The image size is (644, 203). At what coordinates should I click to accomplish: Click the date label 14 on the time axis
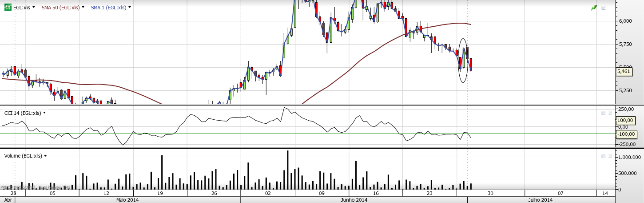tap(605, 194)
